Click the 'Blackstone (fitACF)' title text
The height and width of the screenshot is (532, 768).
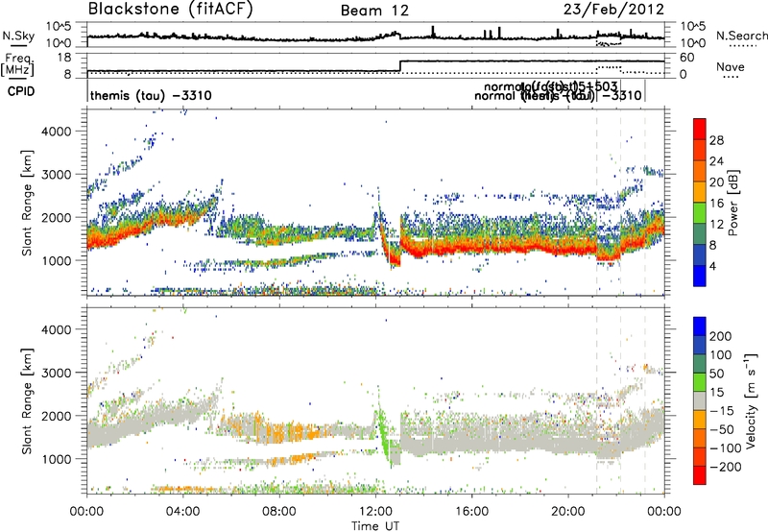[170, 10]
